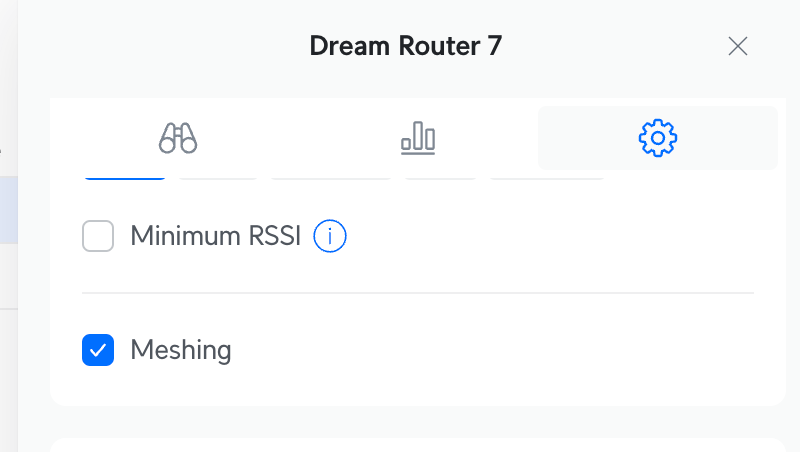Choose the second cut-off segment button
The height and width of the screenshot is (452, 800).
[218, 176]
